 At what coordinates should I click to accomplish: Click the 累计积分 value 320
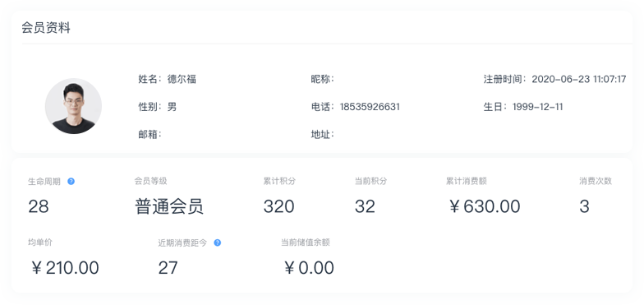pos(278,206)
